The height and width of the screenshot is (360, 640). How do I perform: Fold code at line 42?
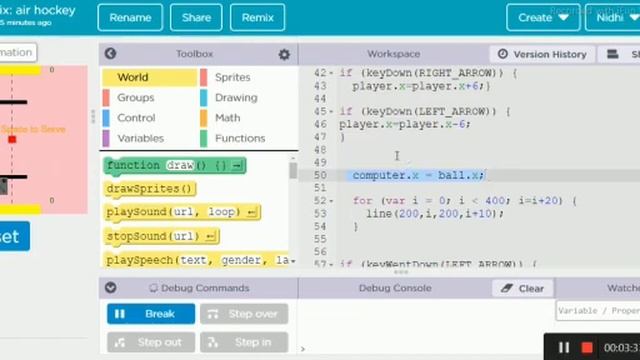click(331, 73)
